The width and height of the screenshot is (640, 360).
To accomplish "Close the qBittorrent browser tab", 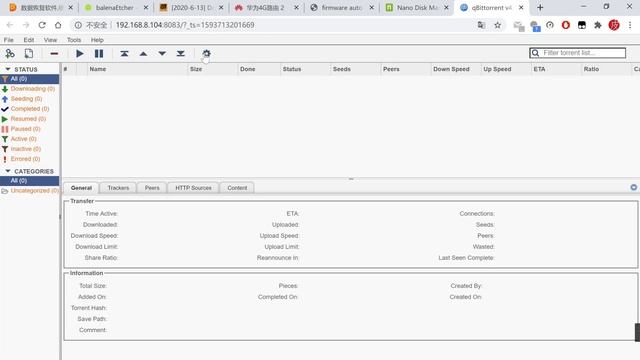I will coord(521,8).
